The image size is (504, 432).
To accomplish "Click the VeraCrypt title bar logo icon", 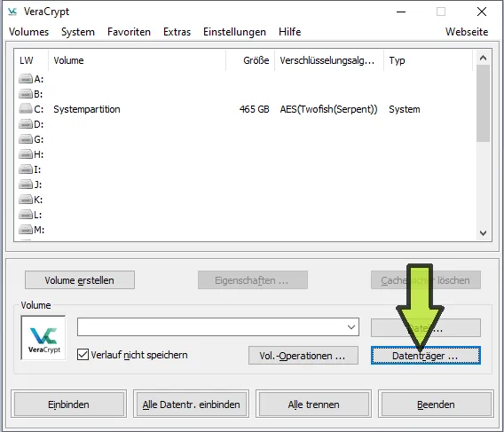I will (x=12, y=12).
